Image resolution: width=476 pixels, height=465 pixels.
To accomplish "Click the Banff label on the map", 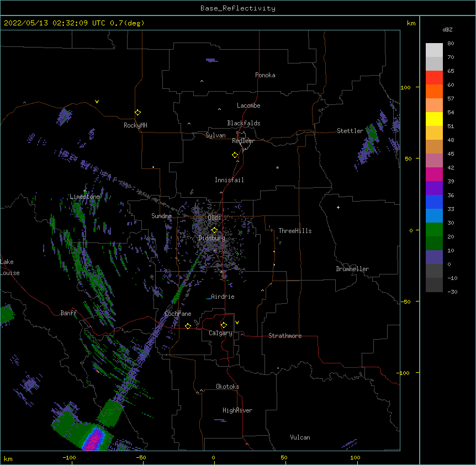I will [x=68, y=313].
